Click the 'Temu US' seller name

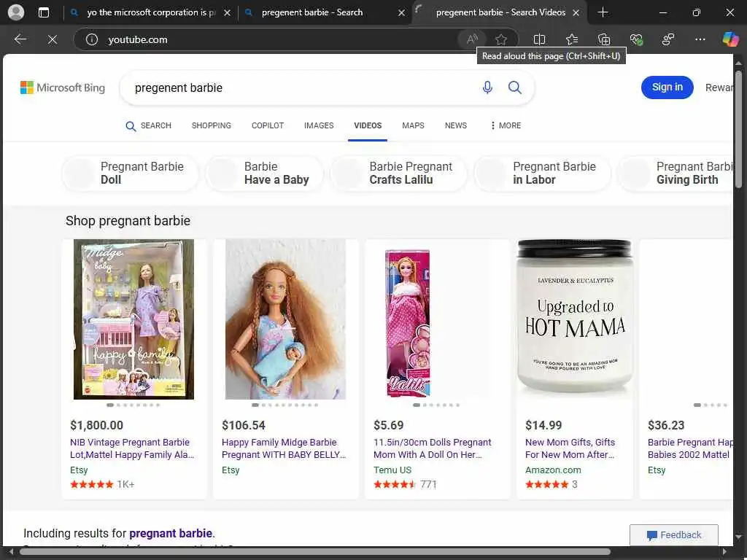pyautogui.click(x=392, y=470)
